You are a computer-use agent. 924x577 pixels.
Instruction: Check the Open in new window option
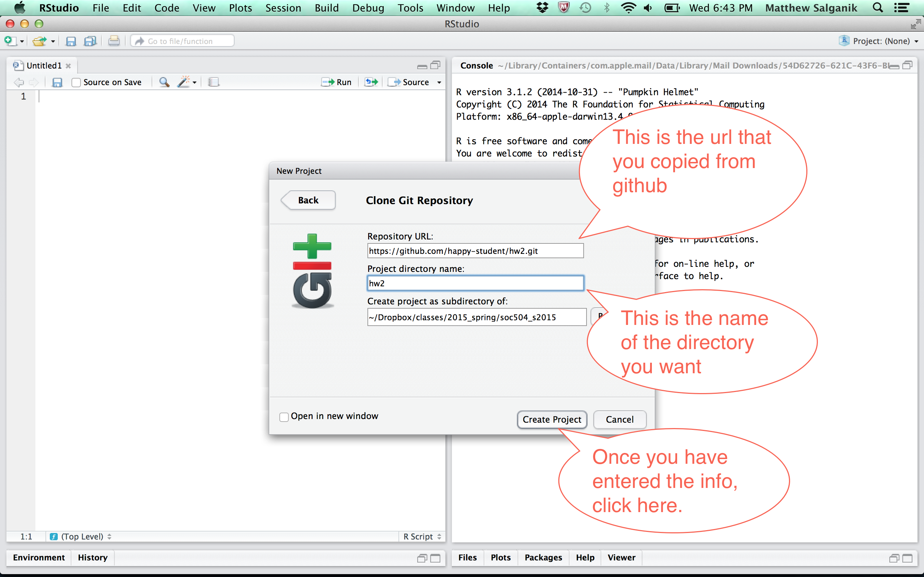tap(284, 417)
